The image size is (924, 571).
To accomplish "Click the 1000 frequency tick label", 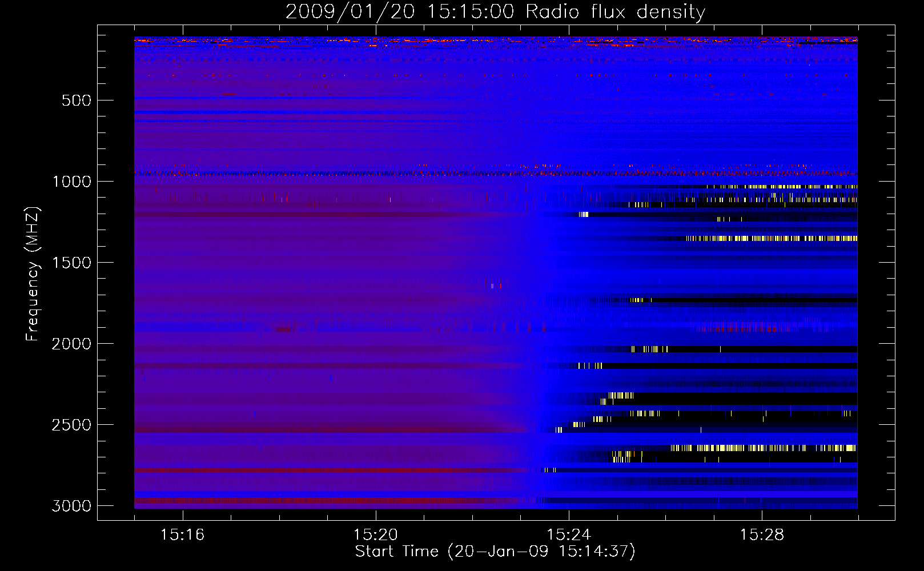I will coord(71,182).
